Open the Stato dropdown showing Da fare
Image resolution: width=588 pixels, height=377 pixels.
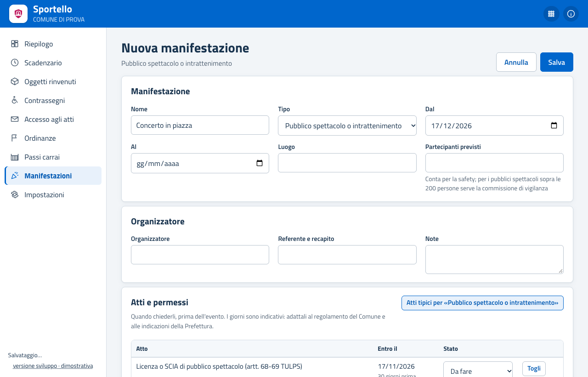pos(478,371)
